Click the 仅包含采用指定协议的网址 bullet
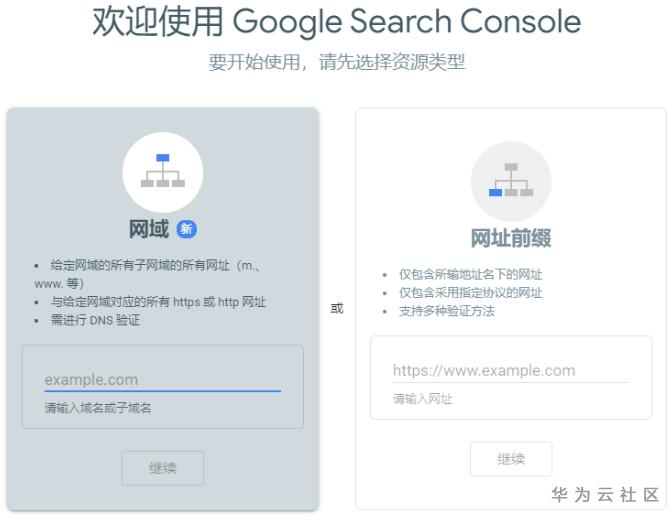The image size is (672, 520). pos(470,292)
